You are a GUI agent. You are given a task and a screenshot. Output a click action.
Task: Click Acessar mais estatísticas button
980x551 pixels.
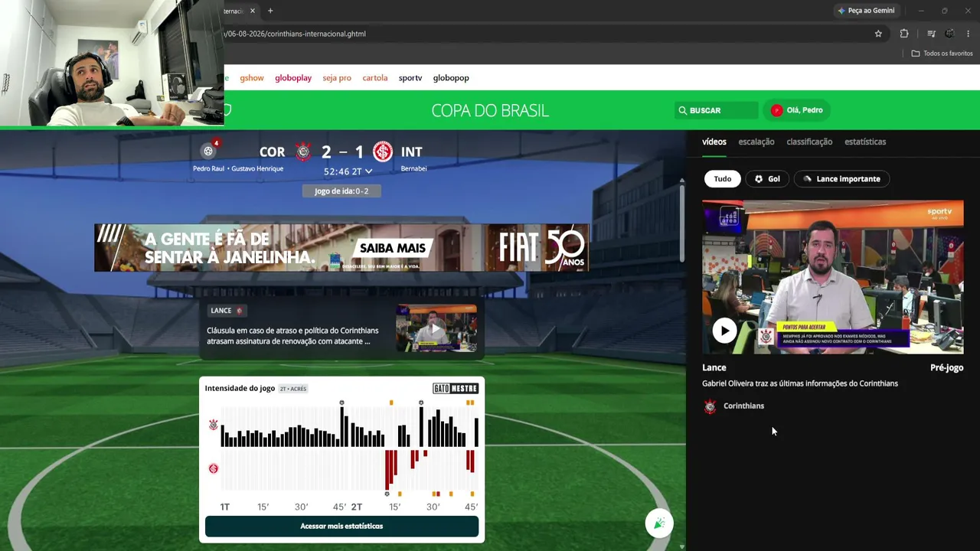click(x=341, y=527)
